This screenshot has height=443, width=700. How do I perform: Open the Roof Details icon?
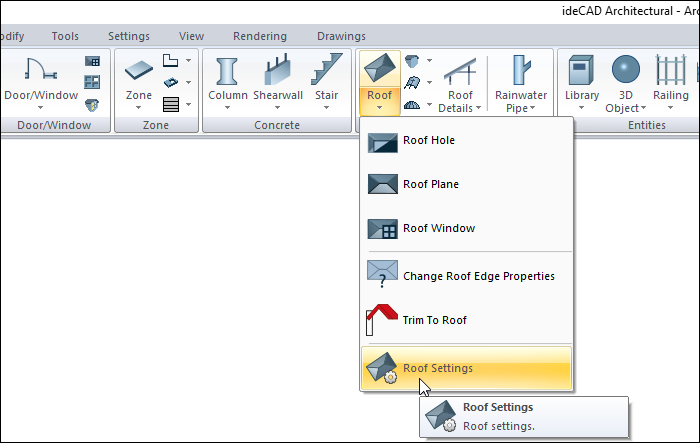point(460,71)
